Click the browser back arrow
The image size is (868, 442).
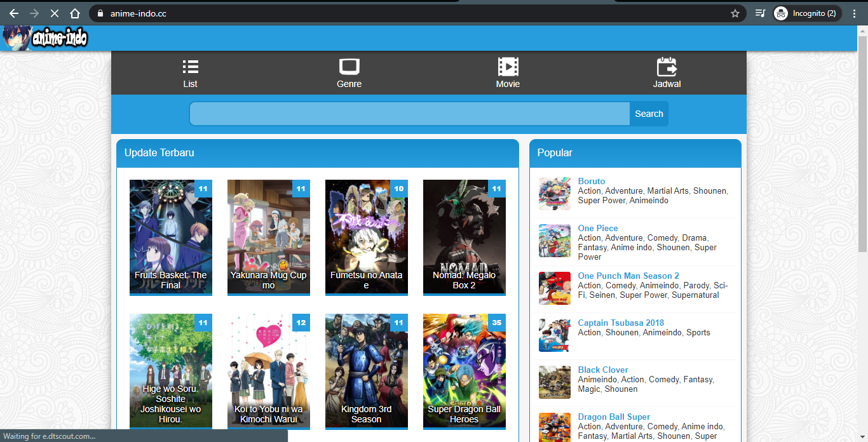14,13
